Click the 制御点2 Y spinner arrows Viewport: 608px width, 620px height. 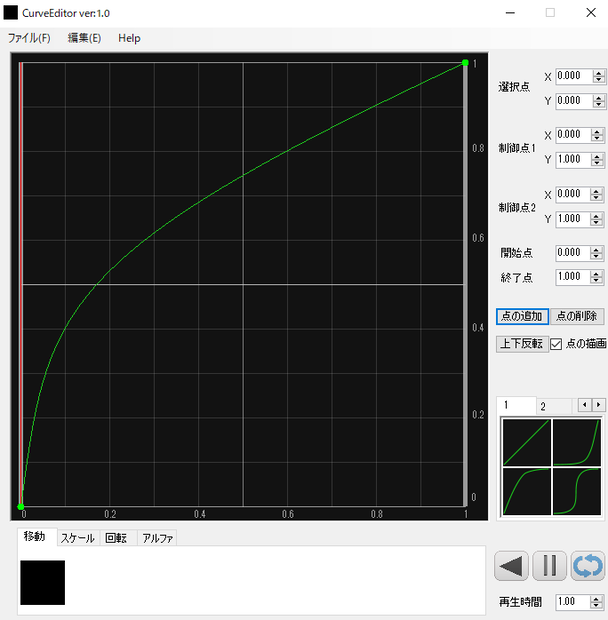point(597,219)
